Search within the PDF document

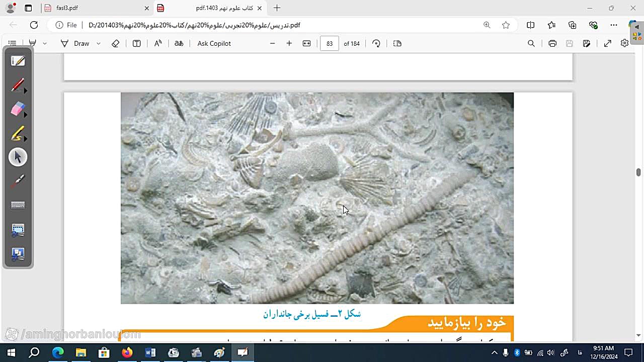tap(531, 43)
